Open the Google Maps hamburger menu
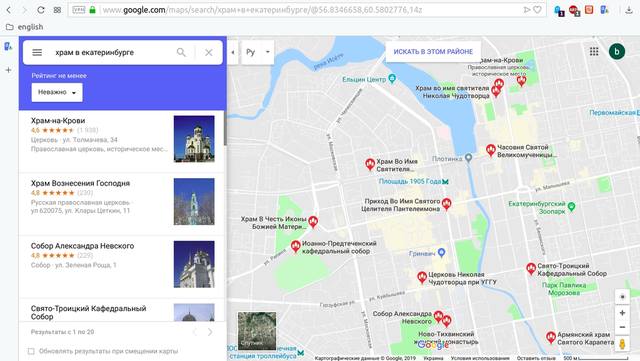640x361 pixels. tap(37, 52)
